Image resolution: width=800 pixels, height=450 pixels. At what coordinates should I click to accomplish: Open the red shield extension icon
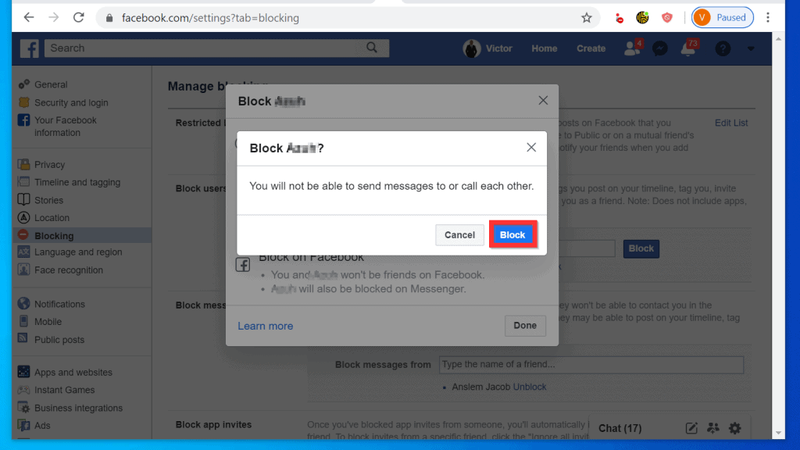[x=667, y=18]
